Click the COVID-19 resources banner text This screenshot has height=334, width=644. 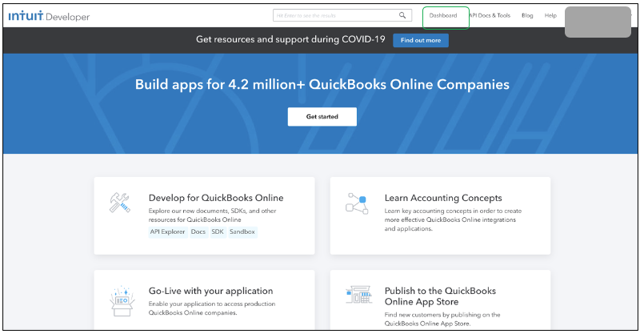click(x=290, y=39)
